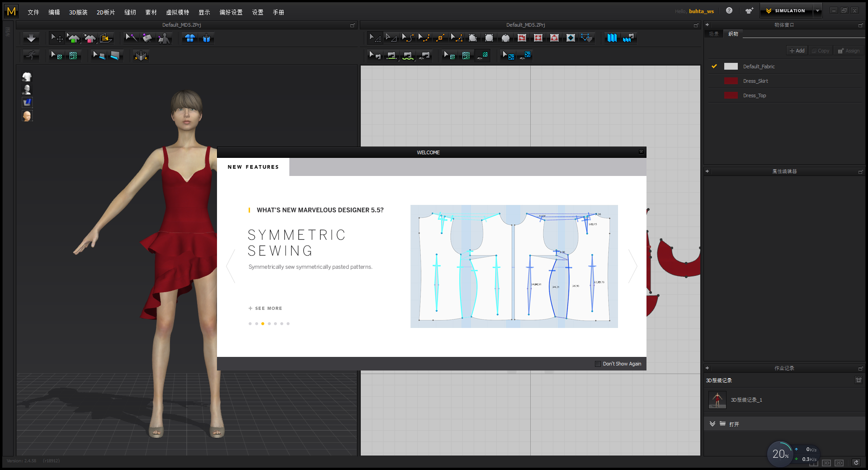868x470 pixels.
Task: Click the blue pleats fold tool
Action: [612, 38]
